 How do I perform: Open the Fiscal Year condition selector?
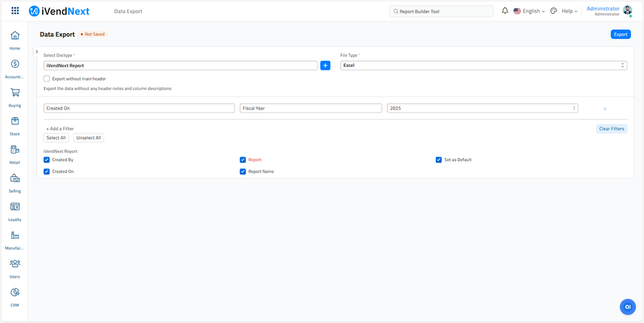click(311, 108)
